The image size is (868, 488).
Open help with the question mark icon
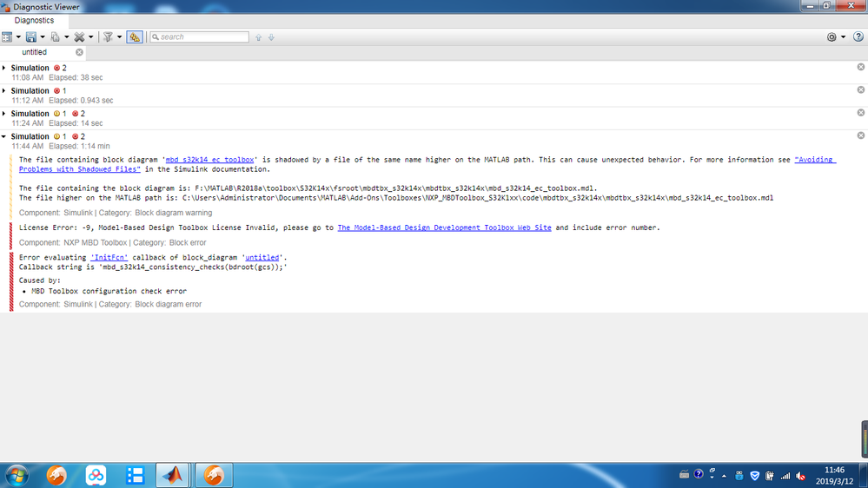click(x=858, y=36)
